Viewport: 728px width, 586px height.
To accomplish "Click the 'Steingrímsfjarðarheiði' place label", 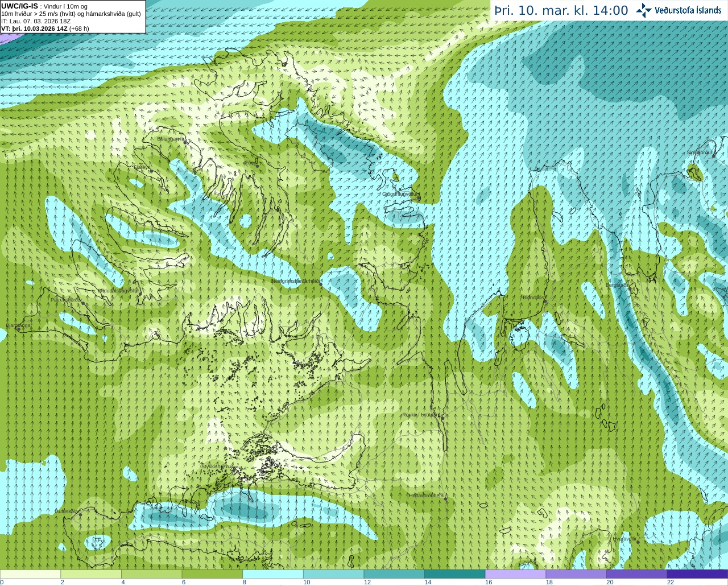I will (296, 281).
